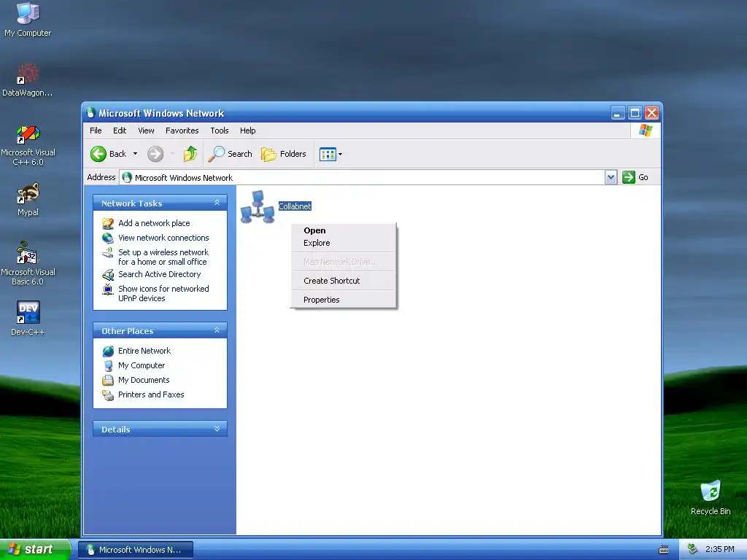Click the Start button
The width and height of the screenshot is (747, 560).
click(34, 550)
